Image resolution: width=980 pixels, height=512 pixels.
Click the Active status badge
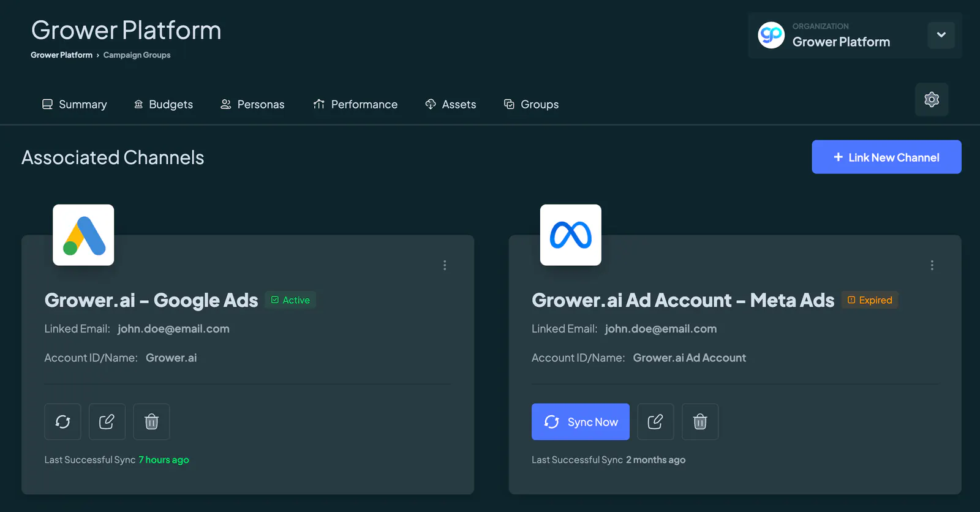click(290, 300)
